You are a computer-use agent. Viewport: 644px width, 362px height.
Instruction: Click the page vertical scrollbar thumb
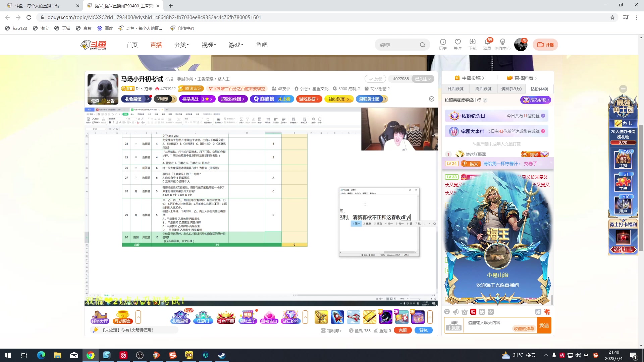(641, 188)
